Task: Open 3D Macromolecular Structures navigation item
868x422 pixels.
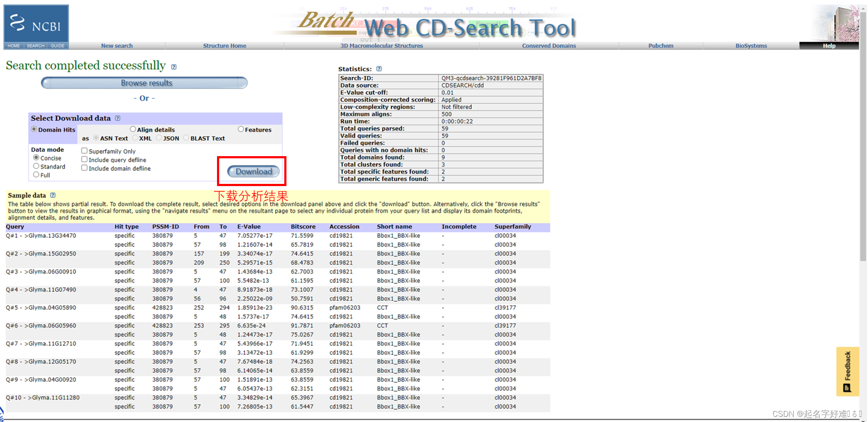Action: tap(381, 46)
